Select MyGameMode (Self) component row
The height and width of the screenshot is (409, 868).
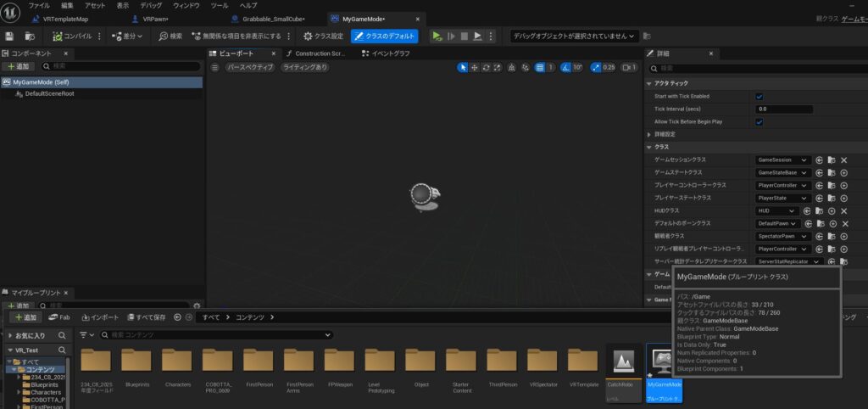(102, 82)
